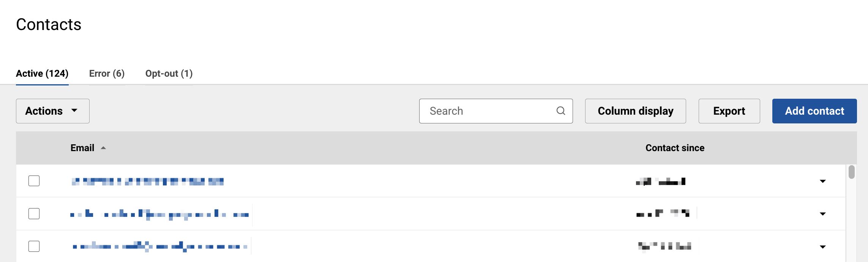
Task: Click the Export button
Action: (729, 111)
